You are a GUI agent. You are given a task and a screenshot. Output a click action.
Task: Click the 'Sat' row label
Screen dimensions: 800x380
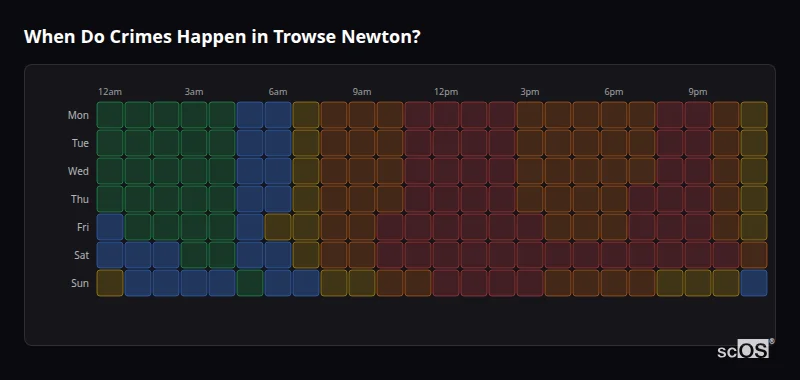(x=82, y=256)
